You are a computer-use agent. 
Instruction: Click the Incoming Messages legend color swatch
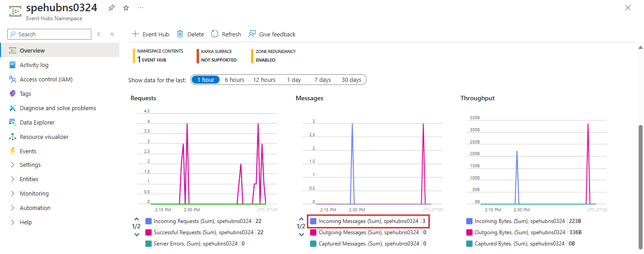(313, 221)
